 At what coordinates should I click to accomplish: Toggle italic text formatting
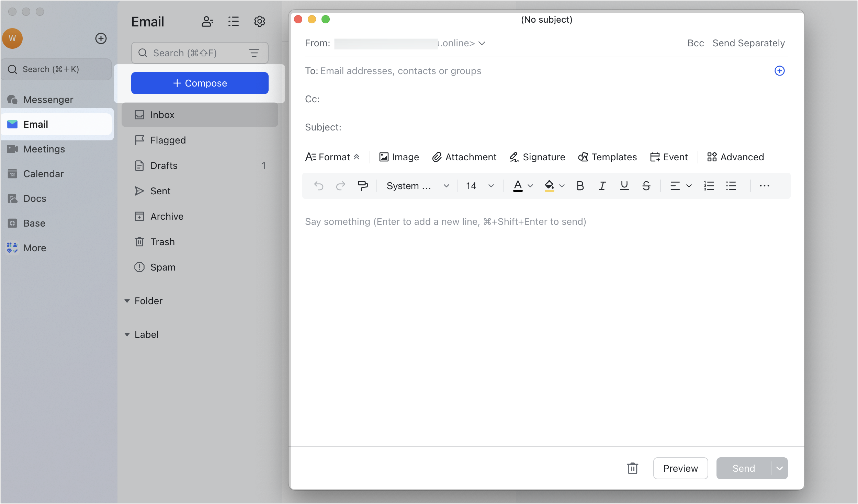pos(602,186)
